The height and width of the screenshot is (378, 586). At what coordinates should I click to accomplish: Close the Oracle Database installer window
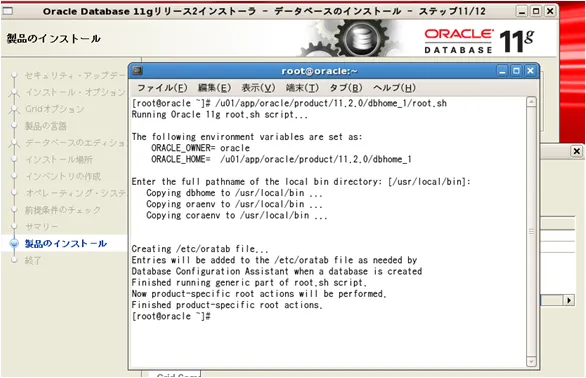(550, 11)
